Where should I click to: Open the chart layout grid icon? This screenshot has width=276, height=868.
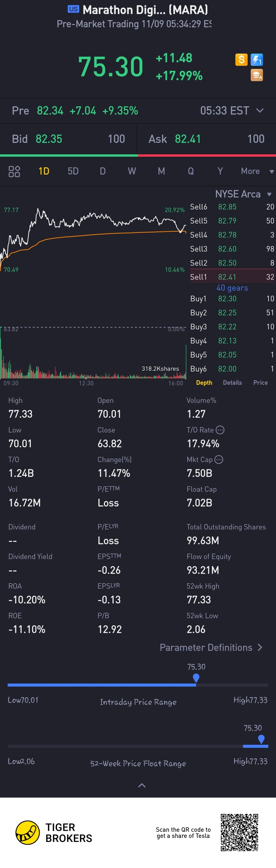[x=14, y=171]
